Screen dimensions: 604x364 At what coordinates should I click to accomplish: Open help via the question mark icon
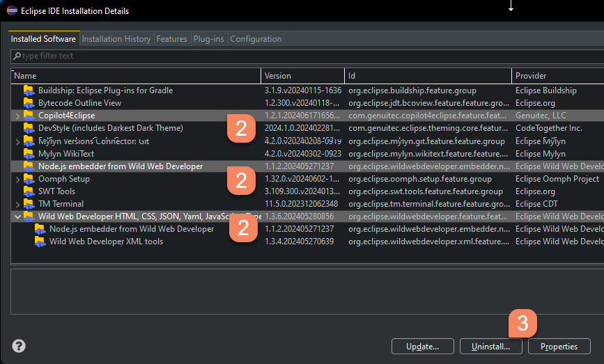point(19,346)
